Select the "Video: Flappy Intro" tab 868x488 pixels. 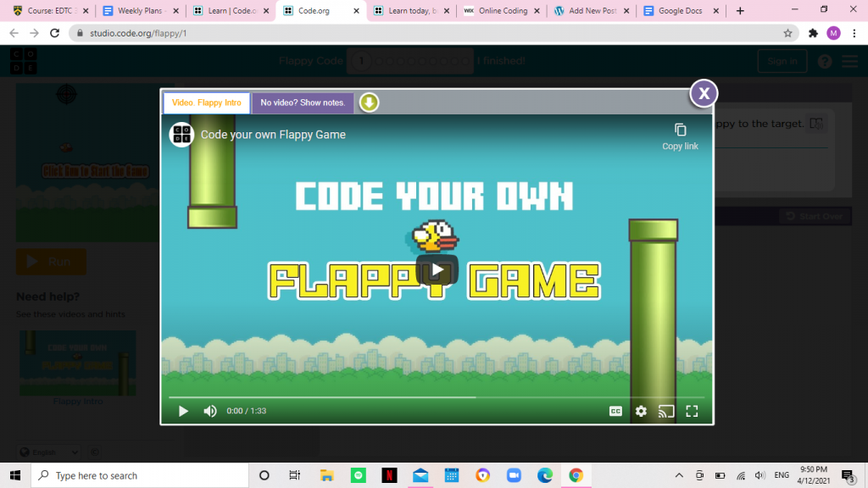click(207, 103)
